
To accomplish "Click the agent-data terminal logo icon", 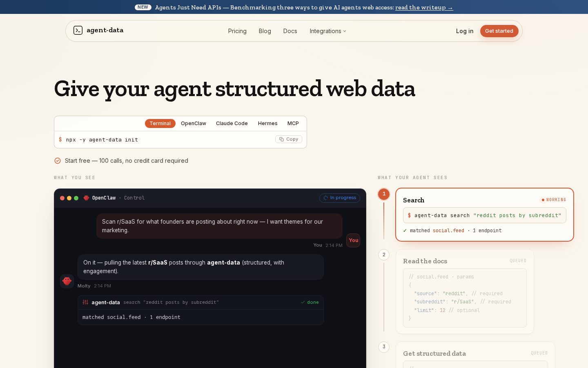I will (78, 30).
